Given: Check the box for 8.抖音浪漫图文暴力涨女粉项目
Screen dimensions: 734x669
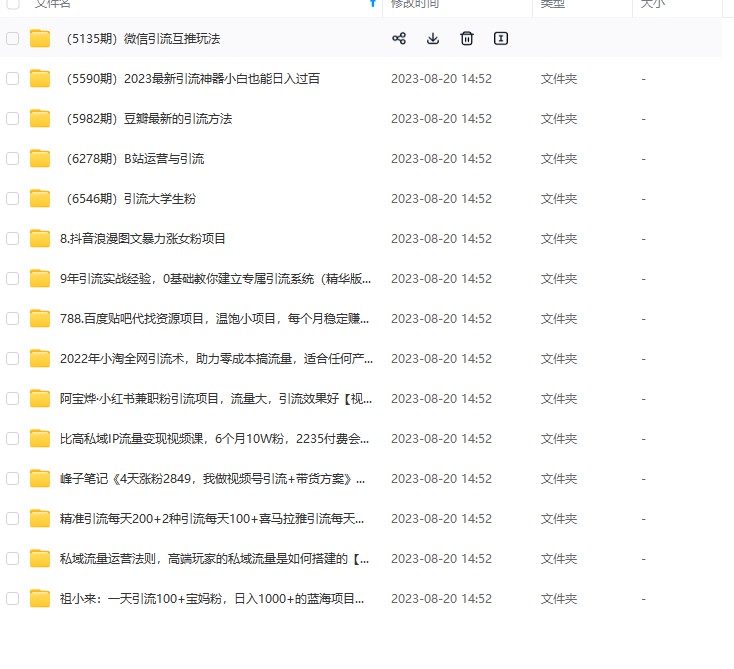Looking at the screenshot, I should click(13, 239).
